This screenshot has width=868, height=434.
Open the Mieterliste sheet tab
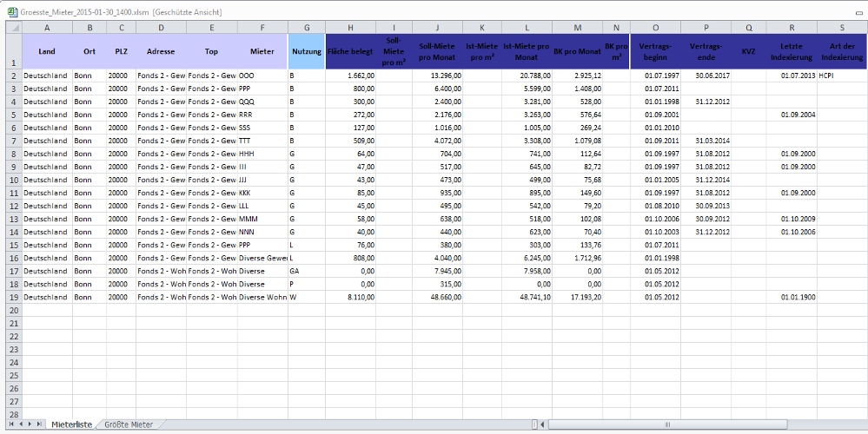(71, 424)
